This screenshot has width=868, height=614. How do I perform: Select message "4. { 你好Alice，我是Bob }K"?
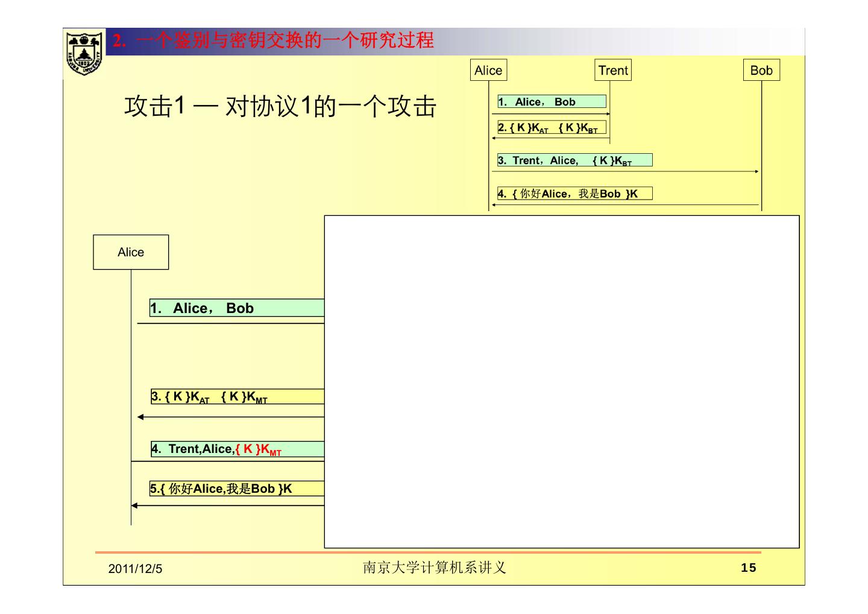pos(574,194)
